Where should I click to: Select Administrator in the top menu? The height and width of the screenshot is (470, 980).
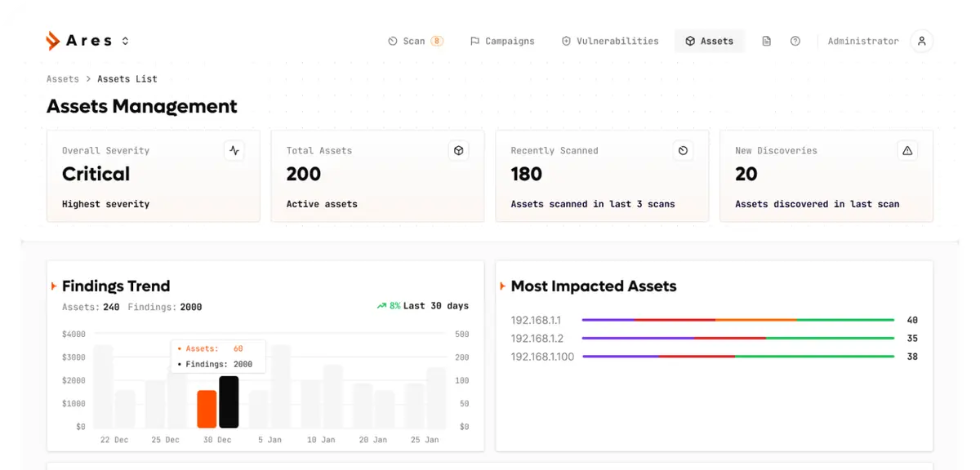[x=863, y=41]
